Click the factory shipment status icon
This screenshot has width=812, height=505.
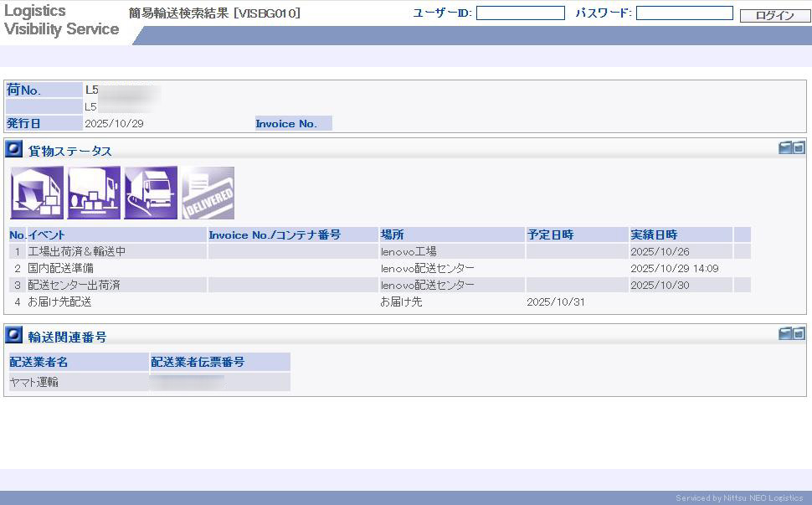pyautogui.click(x=37, y=193)
